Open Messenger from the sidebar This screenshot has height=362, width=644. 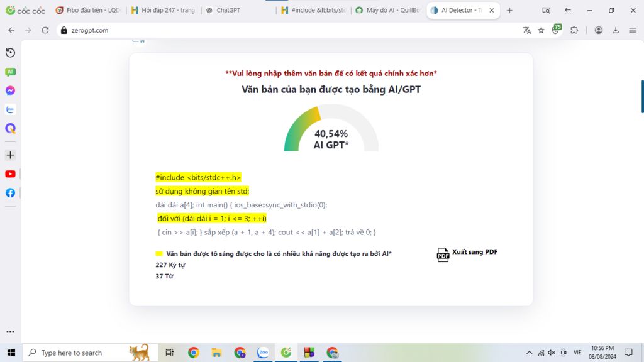pyautogui.click(x=10, y=90)
